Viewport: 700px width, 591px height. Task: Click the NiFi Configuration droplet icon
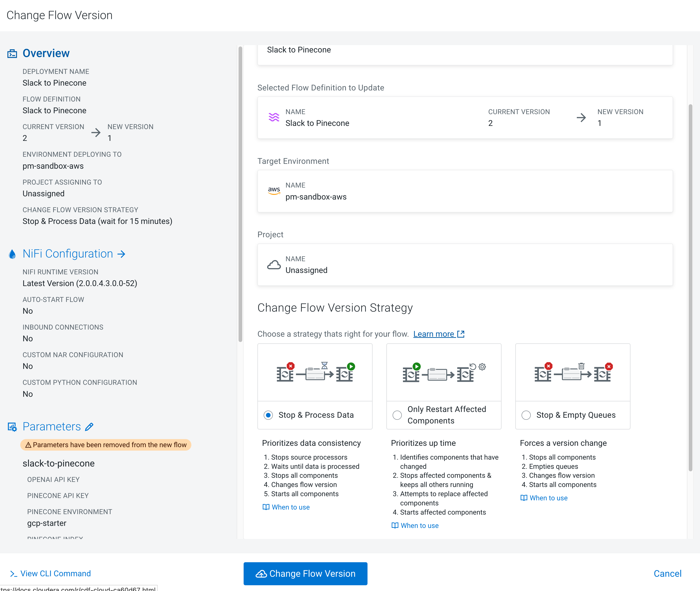pyautogui.click(x=12, y=254)
